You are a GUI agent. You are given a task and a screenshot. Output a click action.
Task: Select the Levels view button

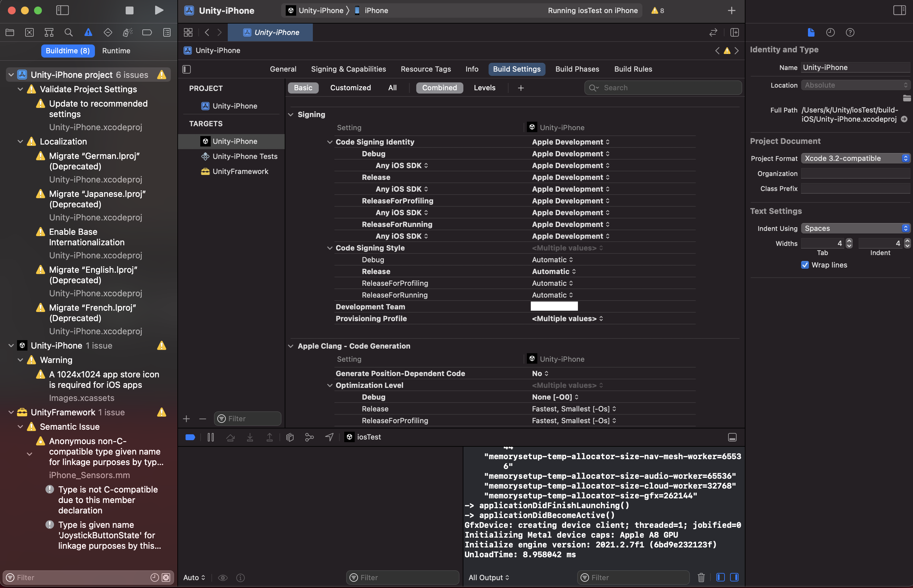(x=484, y=88)
